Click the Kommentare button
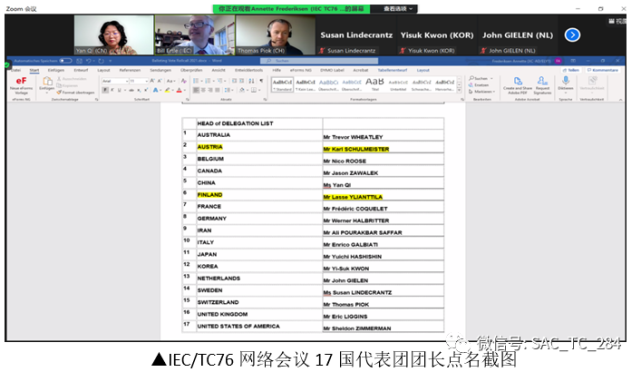 pos(603,70)
